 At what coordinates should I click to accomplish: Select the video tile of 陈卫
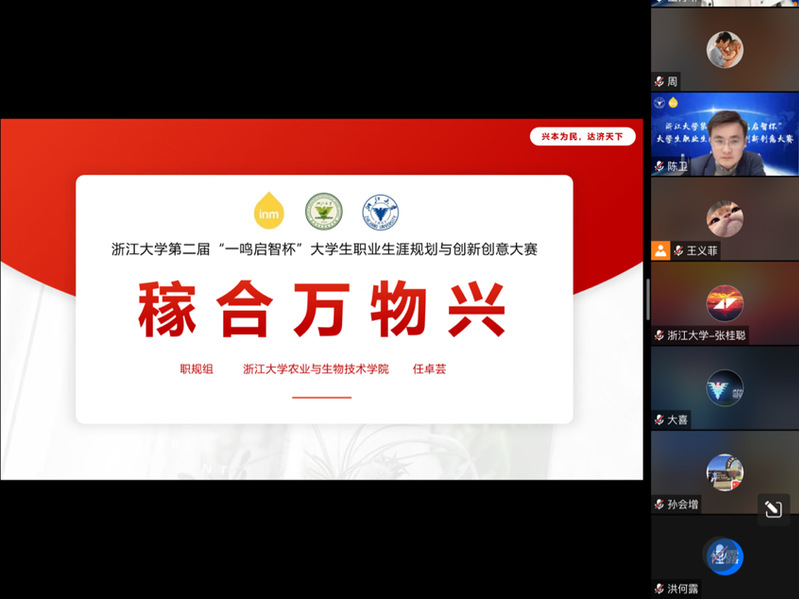725,134
